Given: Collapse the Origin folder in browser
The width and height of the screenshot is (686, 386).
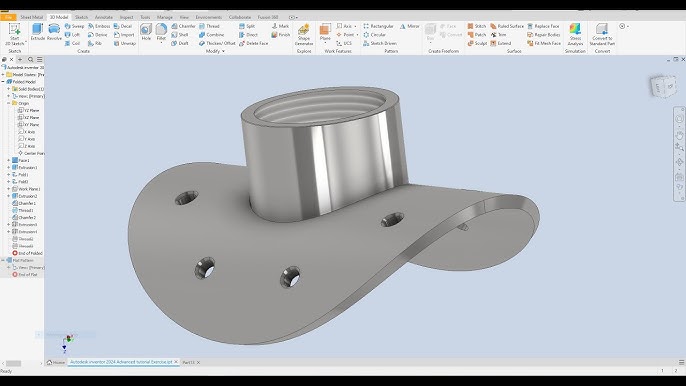Looking at the screenshot, I should click(8, 103).
